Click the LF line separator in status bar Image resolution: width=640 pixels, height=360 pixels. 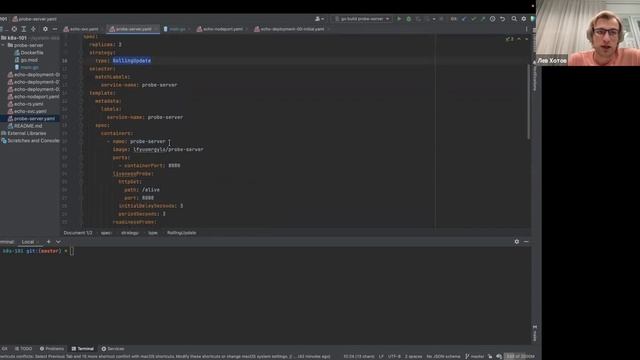tap(381, 356)
